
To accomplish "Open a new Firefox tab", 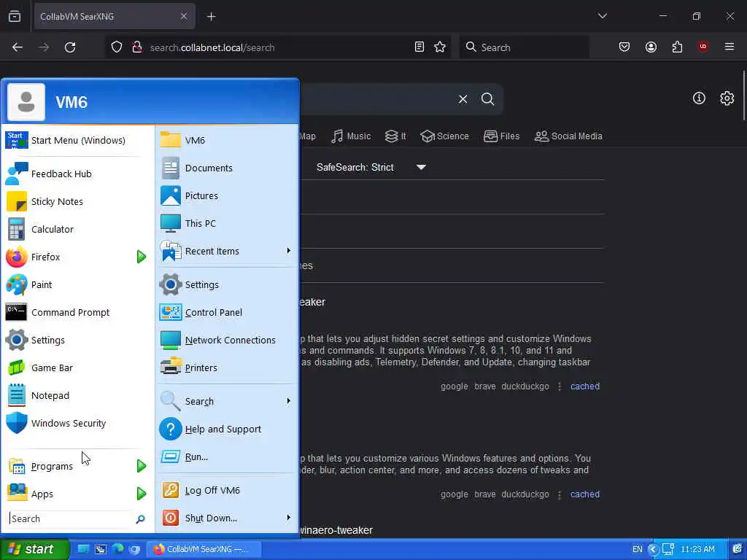I will 211,17.
